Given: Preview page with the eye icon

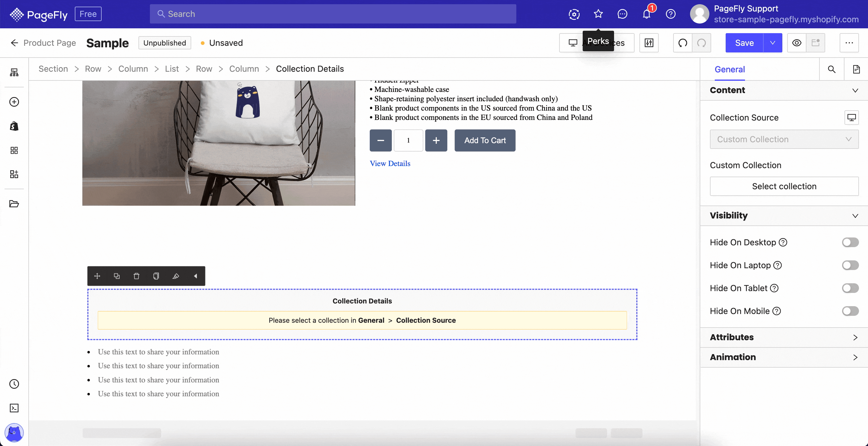Looking at the screenshot, I should 797,43.
